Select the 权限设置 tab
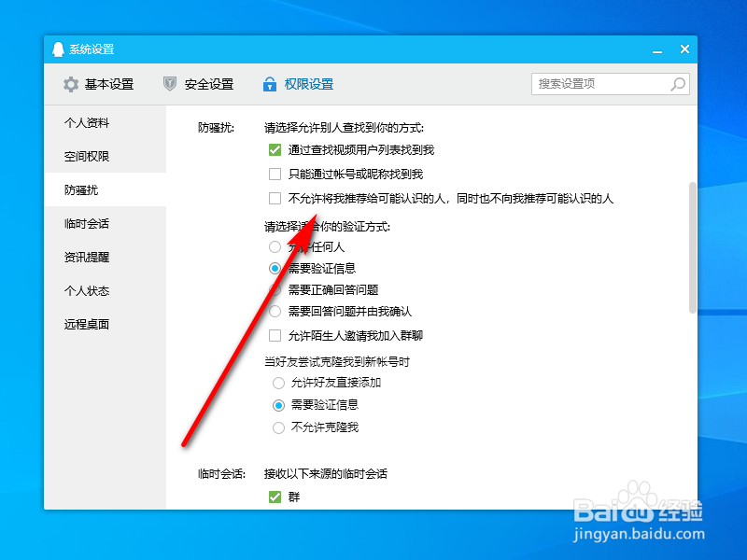Image resolution: width=747 pixels, height=560 pixels. point(298,84)
